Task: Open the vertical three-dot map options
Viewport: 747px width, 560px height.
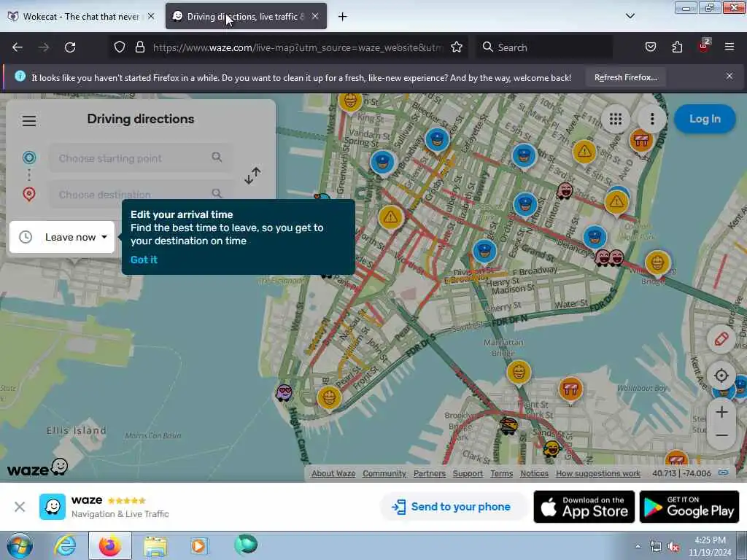Action: point(651,119)
